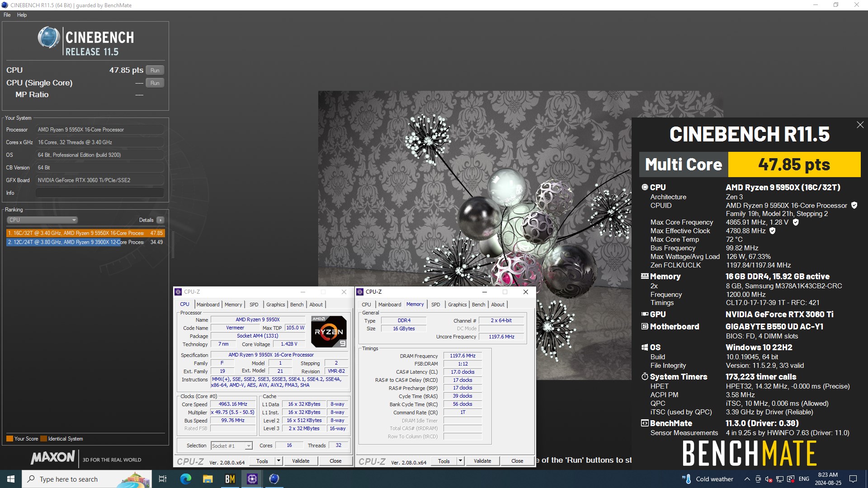868x488 pixels.
Task: Click Tools button in left CPU-Z
Action: pos(262,461)
